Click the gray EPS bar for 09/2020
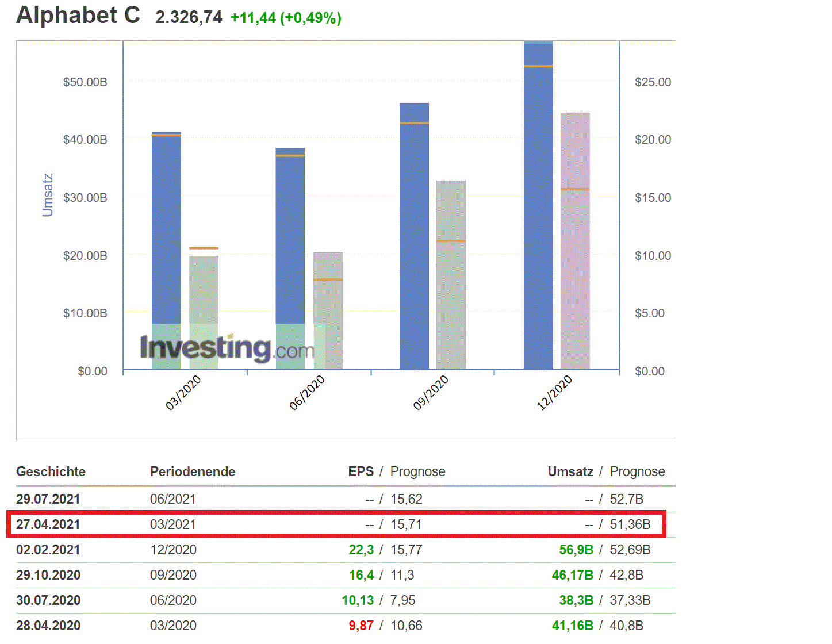This screenshot has width=832, height=644. point(451,275)
